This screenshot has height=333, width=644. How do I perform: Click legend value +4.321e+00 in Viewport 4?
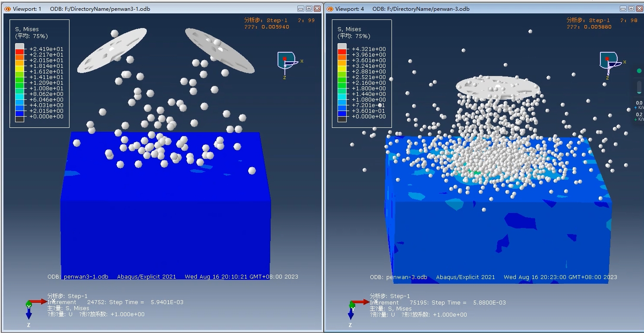(369, 49)
